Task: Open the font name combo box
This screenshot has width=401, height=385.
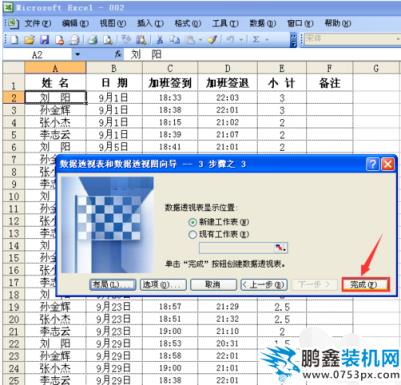Action: pyautogui.click(x=352, y=39)
